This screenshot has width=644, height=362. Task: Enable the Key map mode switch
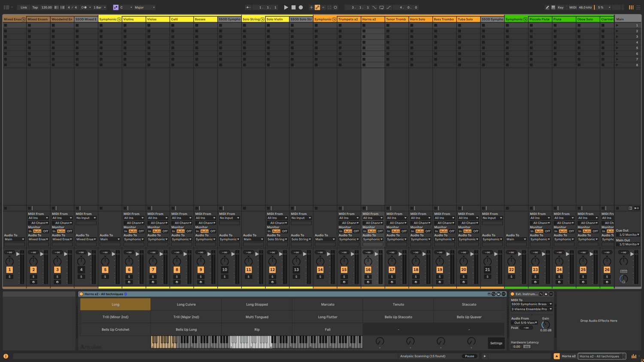click(561, 7)
